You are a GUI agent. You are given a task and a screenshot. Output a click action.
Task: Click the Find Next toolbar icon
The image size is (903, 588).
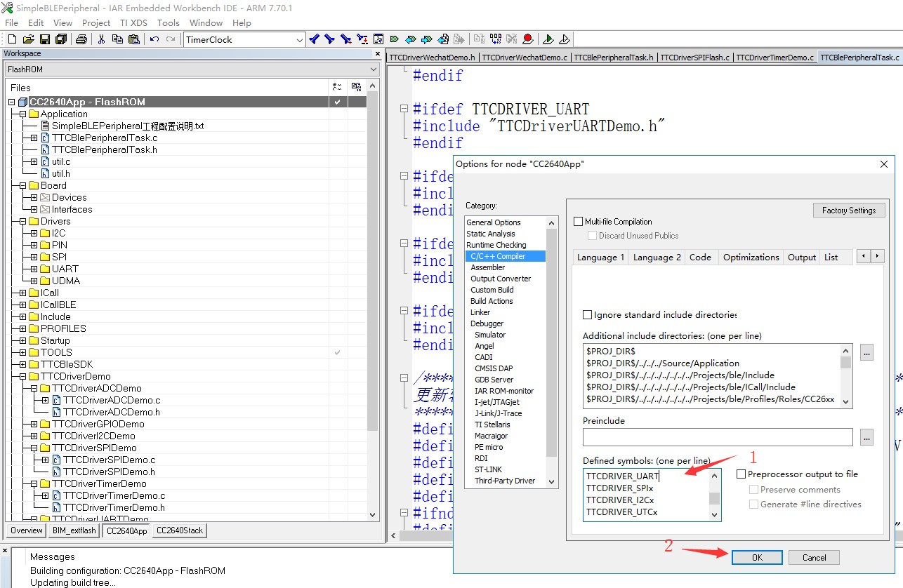click(329, 39)
